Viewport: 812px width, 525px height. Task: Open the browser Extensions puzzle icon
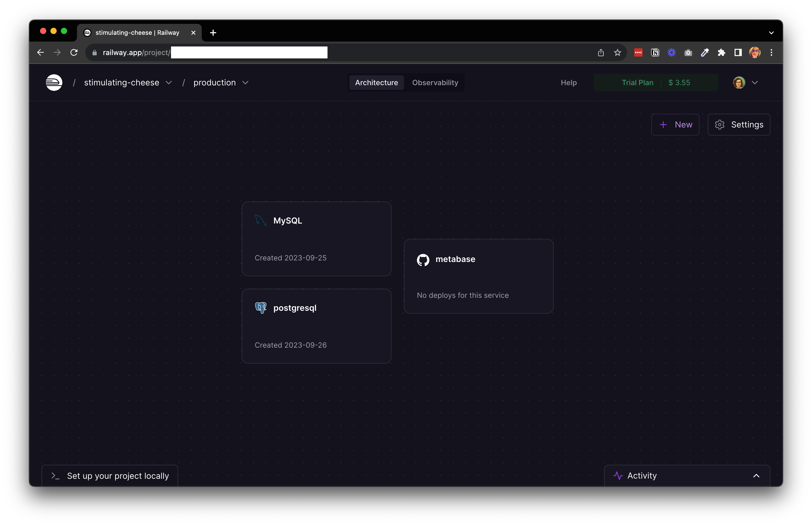coord(721,52)
